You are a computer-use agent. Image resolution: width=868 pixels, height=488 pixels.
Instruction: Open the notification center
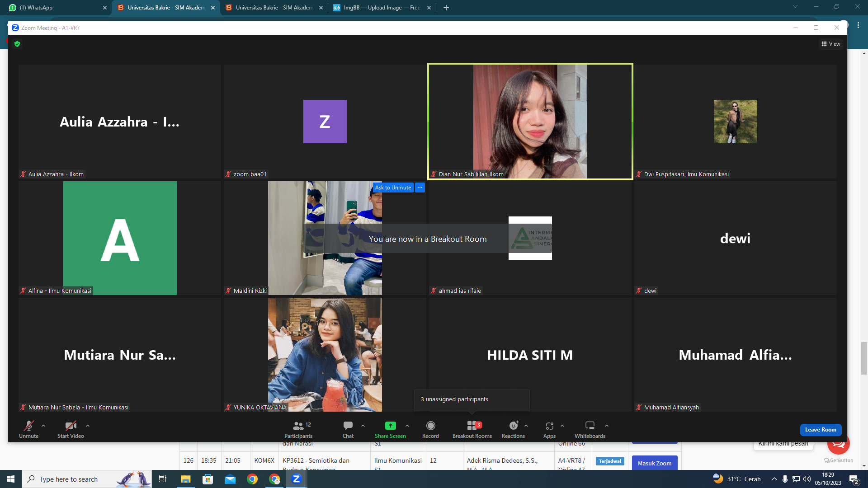click(x=854, y=479)
